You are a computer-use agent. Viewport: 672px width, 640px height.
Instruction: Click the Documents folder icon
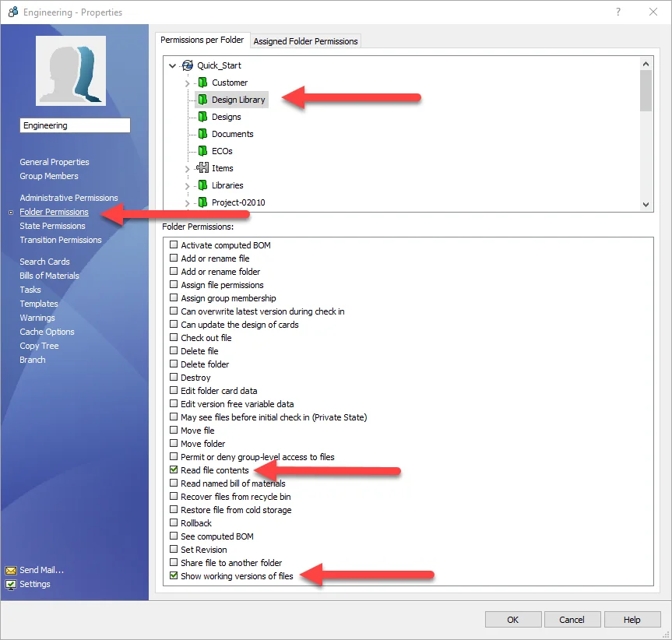click(202, 134)
